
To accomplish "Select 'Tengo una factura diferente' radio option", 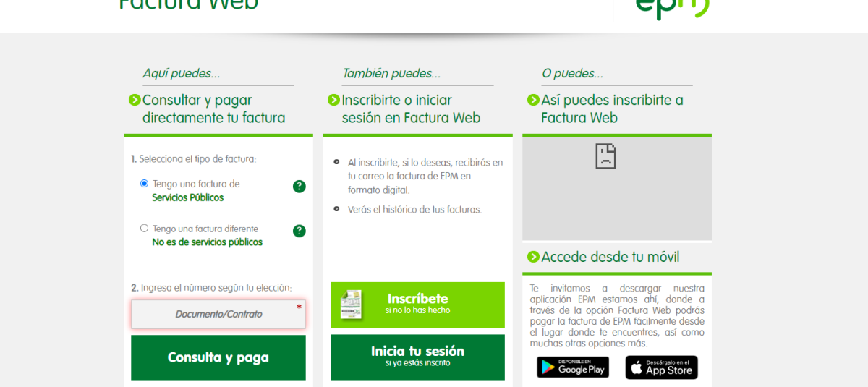I will pyautogui.click(x=144, y=229).
